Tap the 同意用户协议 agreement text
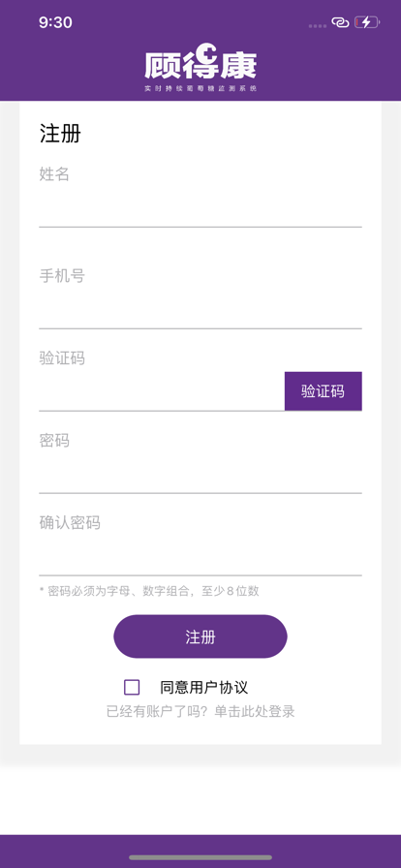Image resolution: width=401 pixels, height=868 pixels. pyautogui.click(x=203, y=688)
